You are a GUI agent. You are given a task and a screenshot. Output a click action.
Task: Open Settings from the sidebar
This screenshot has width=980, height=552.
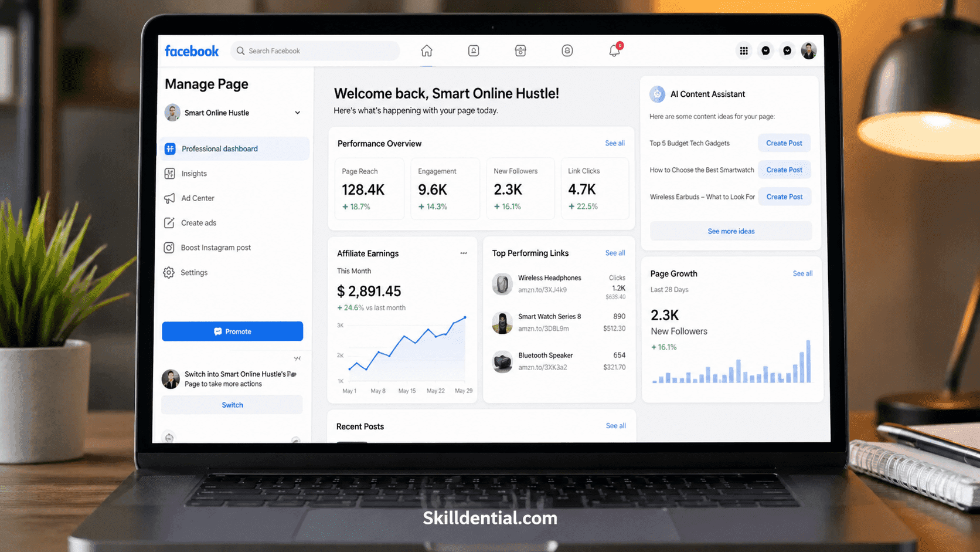pyautogui.click(x=193, y=272)
